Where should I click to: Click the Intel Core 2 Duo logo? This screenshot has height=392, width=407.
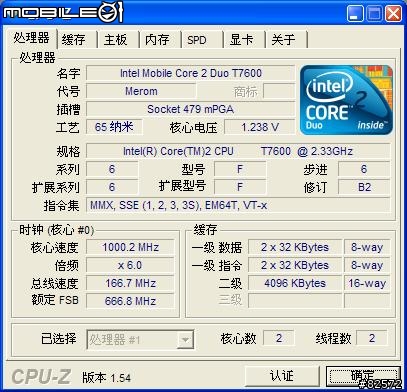coord(346,100)
